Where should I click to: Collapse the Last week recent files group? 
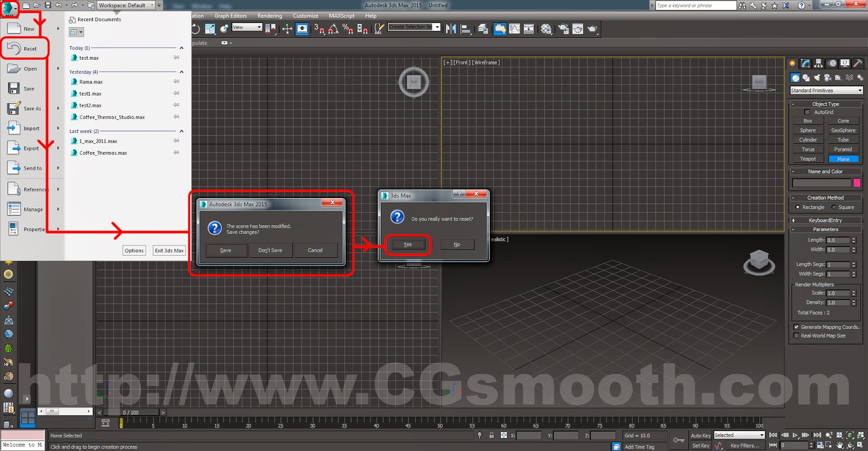click(181, 131)
